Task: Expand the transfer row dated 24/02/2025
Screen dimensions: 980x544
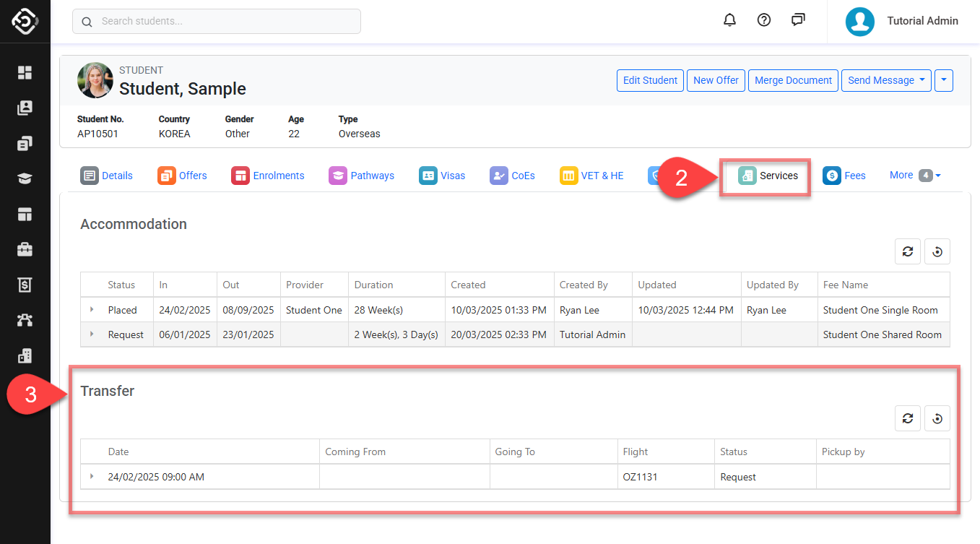Action: [x=92, y=477]
